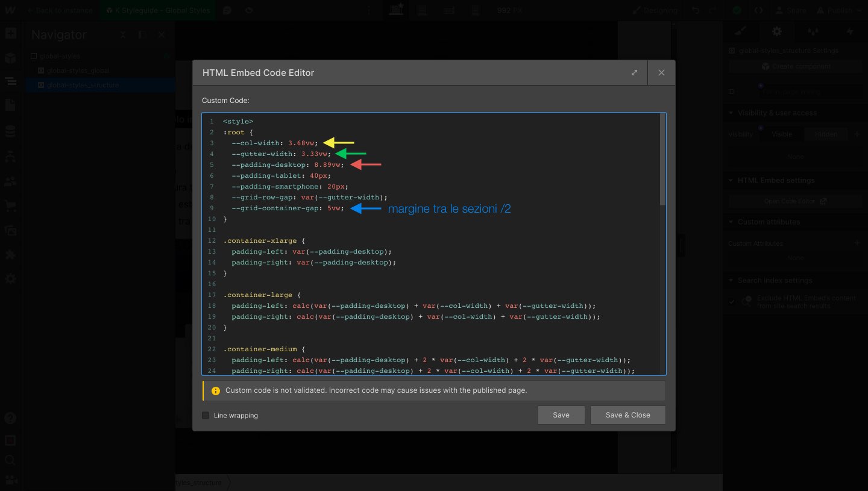Click the code editor vertical scrollbar
The image size is (868, 491).
tap(662, 160)
